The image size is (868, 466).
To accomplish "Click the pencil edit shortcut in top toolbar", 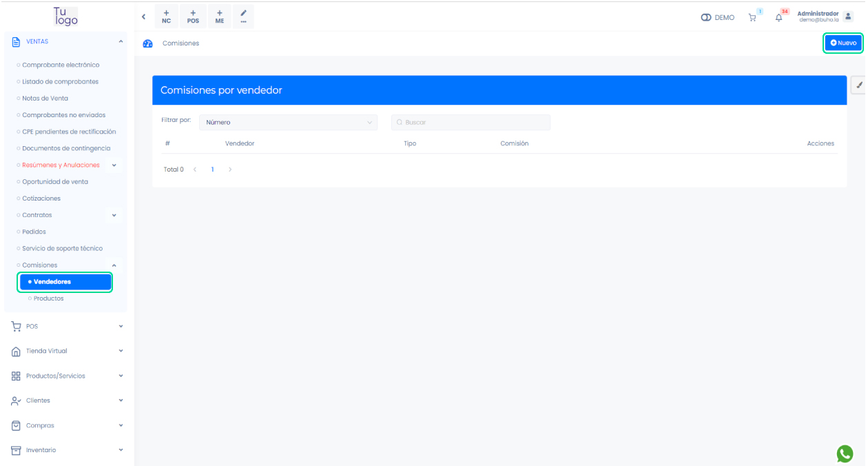I will [243, 17].
